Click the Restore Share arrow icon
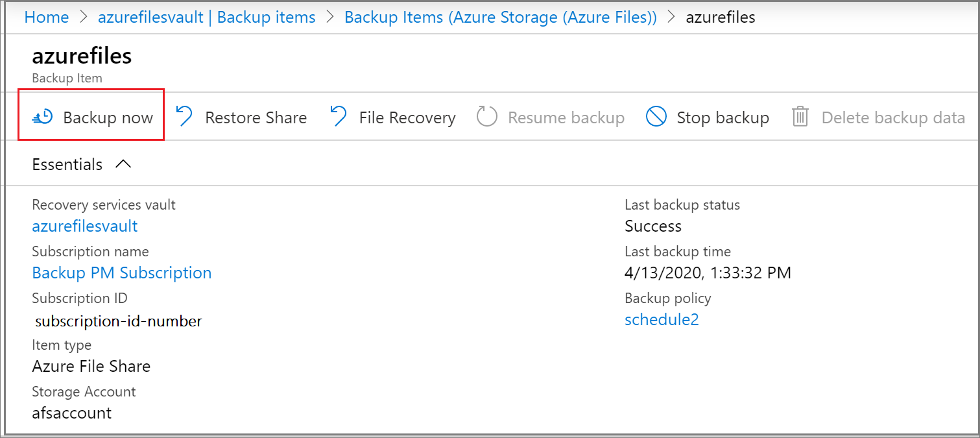 (x=185, y=117)
